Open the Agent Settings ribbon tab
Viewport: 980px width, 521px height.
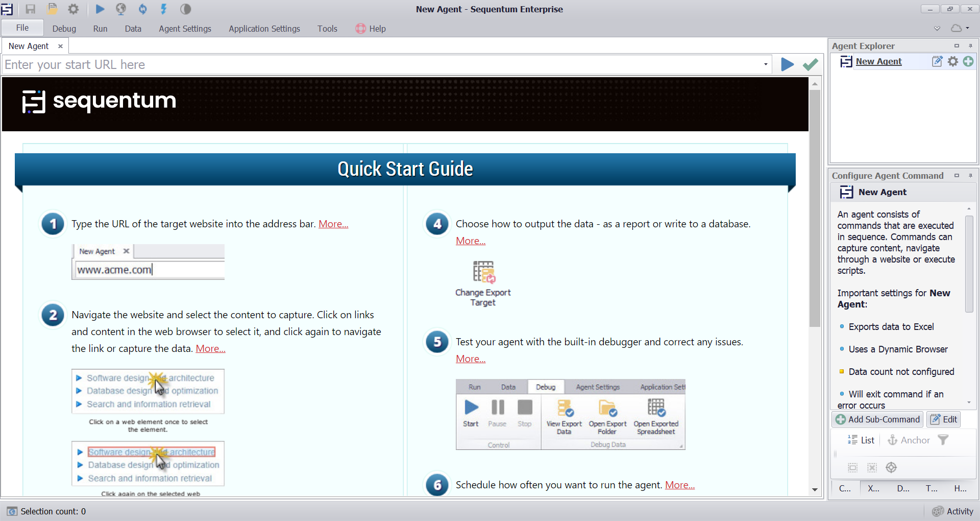pos(185,29)
